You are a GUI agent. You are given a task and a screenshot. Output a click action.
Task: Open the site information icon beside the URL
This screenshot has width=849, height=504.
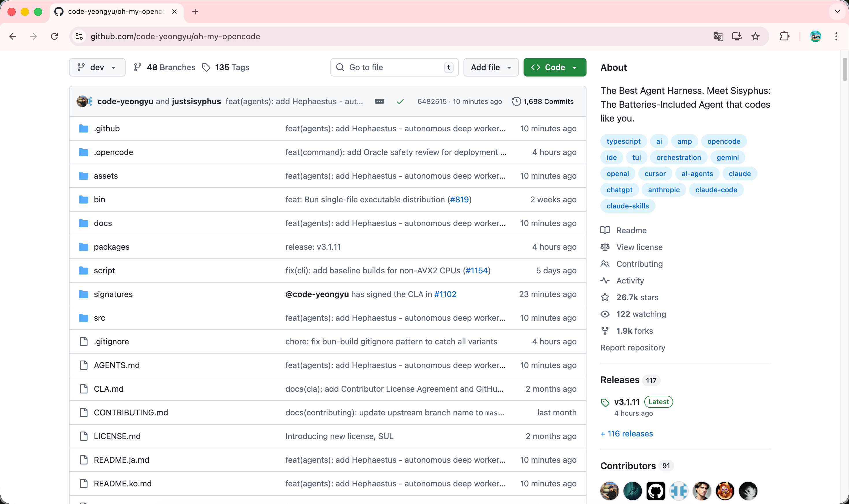click(x=79, y=36)
